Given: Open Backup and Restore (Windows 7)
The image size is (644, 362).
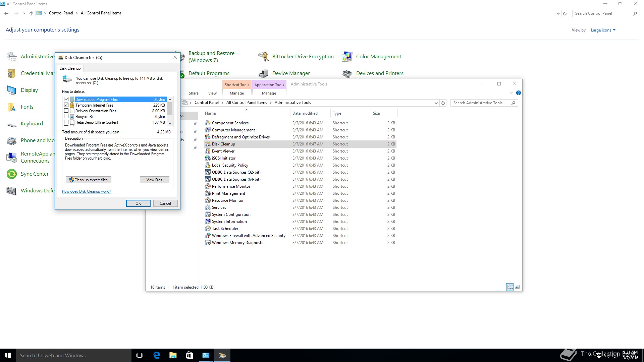Looking at the screenshot, I should (211, 57).
